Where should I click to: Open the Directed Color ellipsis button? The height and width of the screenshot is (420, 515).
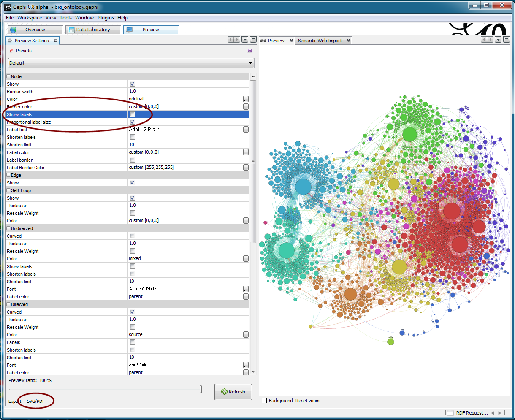click(246, 335)
